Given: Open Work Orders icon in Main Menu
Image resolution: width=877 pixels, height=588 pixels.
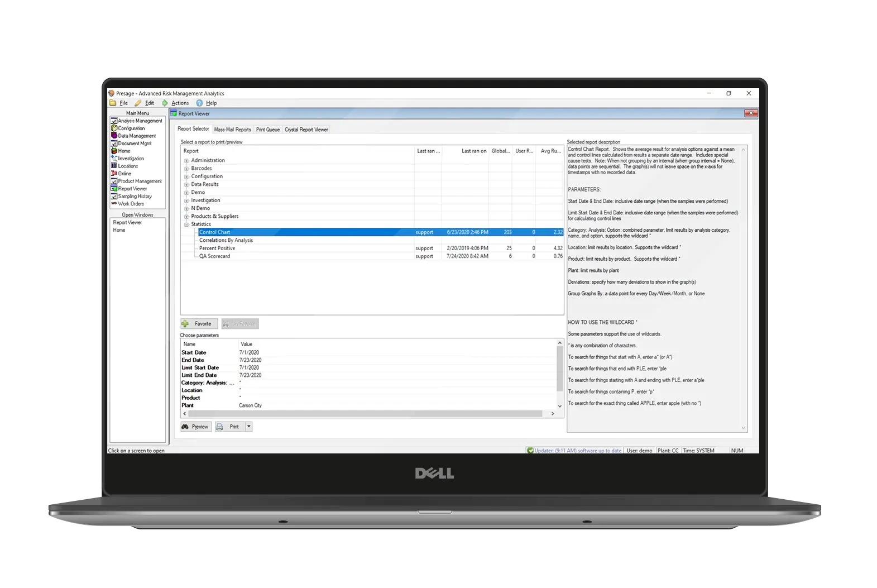Looking at the screenshot, I should (x=114, y=204).
